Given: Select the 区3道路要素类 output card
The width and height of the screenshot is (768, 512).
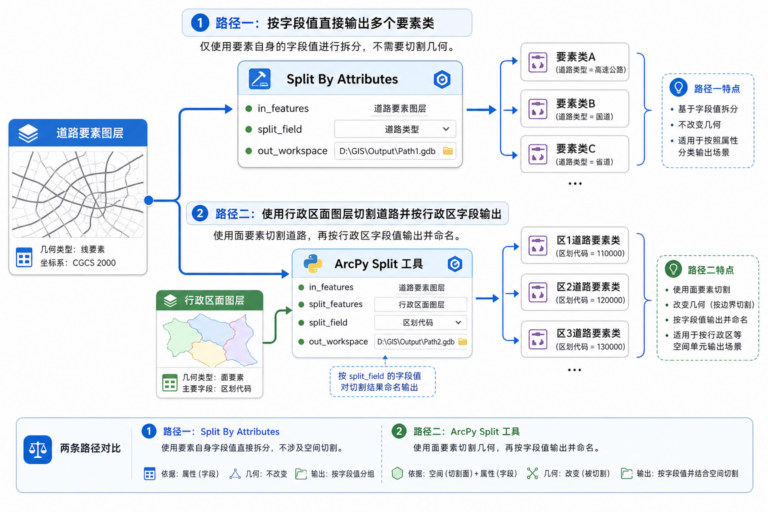Looking at the screenshot, I should tap(575, 339).
